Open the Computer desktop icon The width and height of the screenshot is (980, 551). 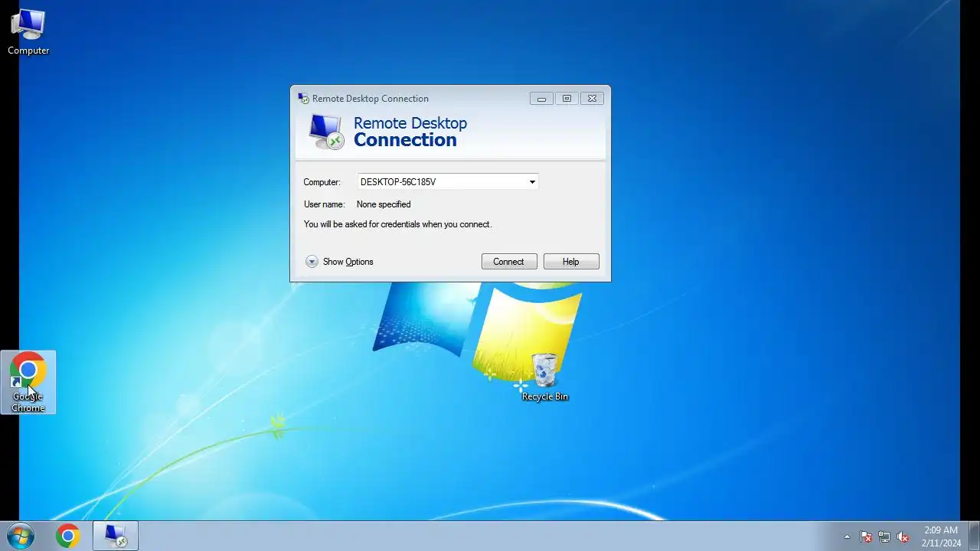[28, 32]
